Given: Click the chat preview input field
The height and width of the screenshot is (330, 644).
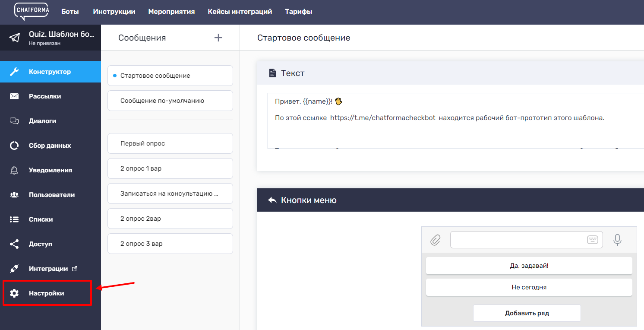Looking at the screenshot, I should click(518, 240).
